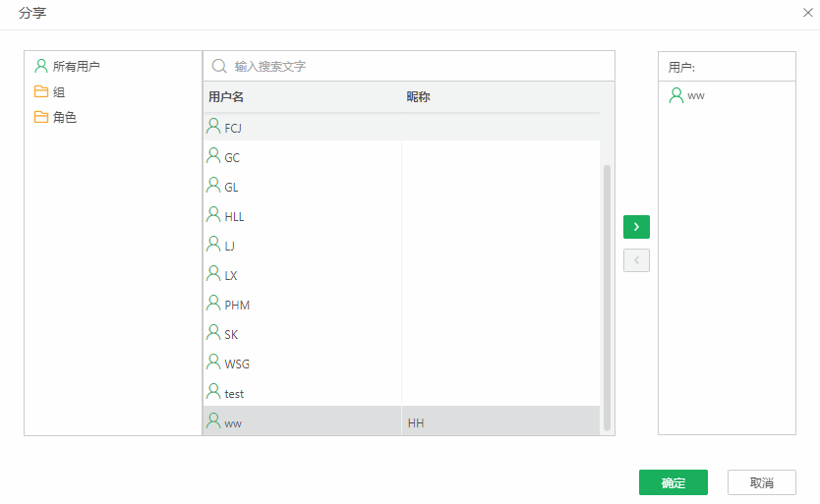
Task: Click the ww icon in 用户 panel
Action: click(676, 95)
